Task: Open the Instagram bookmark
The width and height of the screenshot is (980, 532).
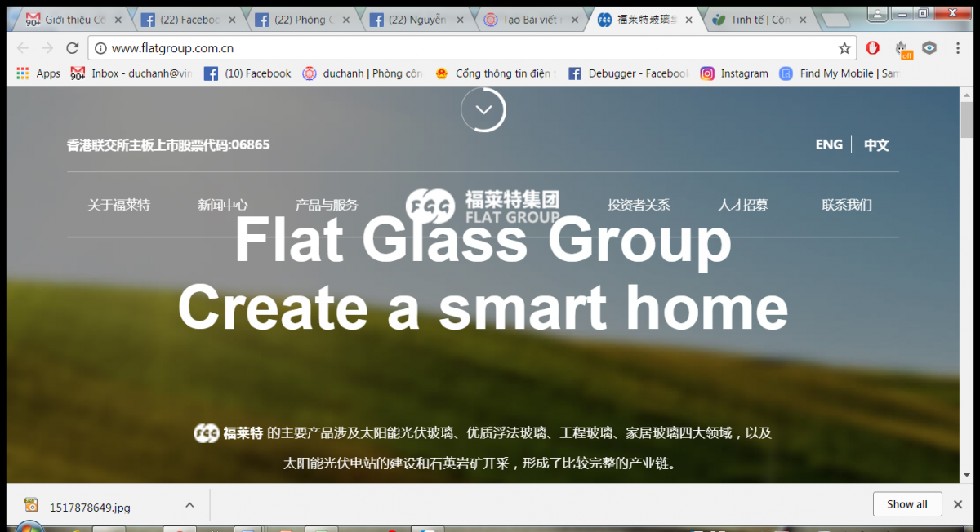Action: 734,73
